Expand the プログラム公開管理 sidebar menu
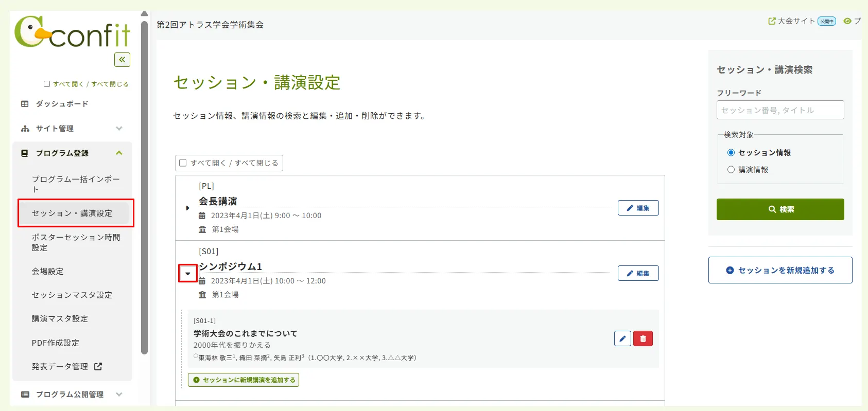868x411 pixels. point(72,395)
